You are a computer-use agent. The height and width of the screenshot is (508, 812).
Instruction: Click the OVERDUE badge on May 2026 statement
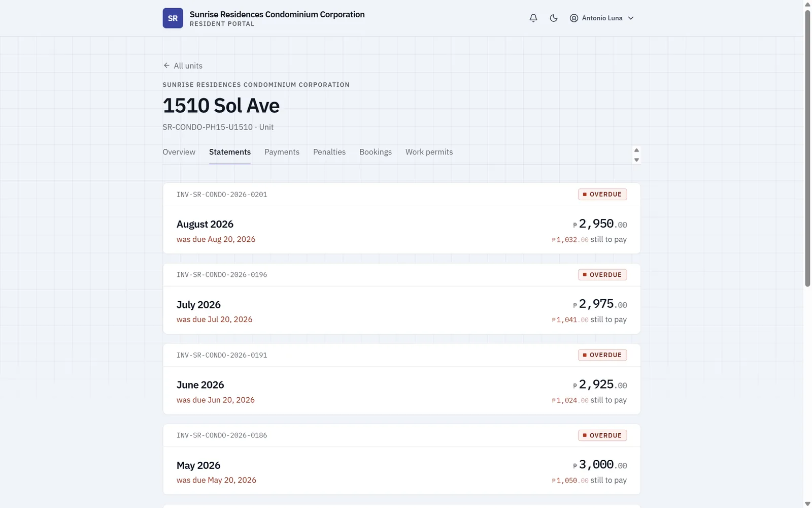602,435
